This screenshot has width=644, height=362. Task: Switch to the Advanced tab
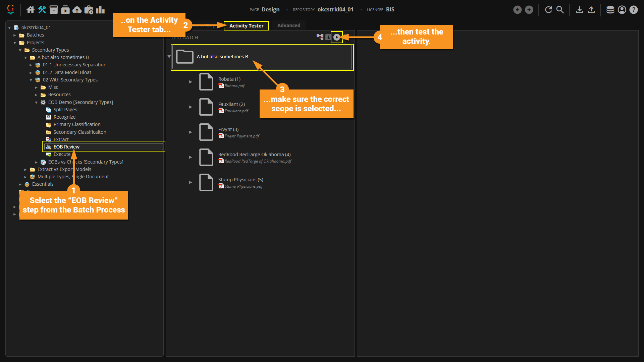pos(288,25)
